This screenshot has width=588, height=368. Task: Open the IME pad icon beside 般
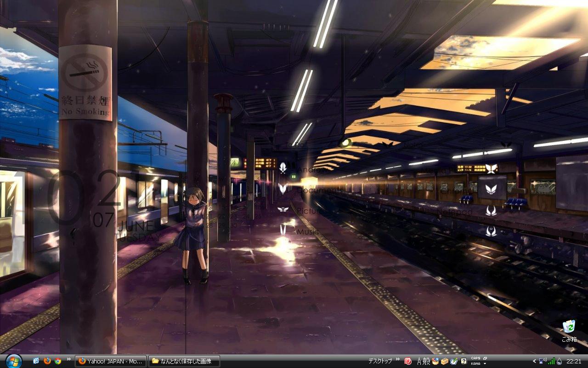tap(435, 361)
